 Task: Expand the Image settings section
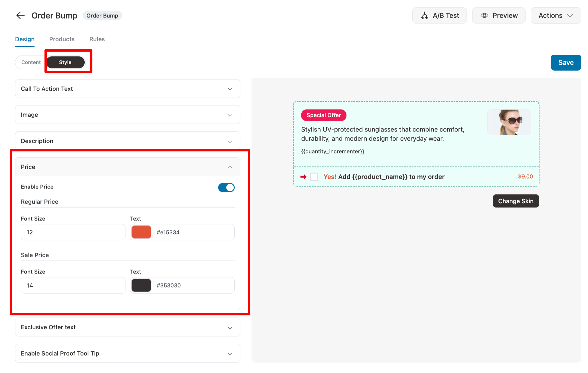pos(127,115)
